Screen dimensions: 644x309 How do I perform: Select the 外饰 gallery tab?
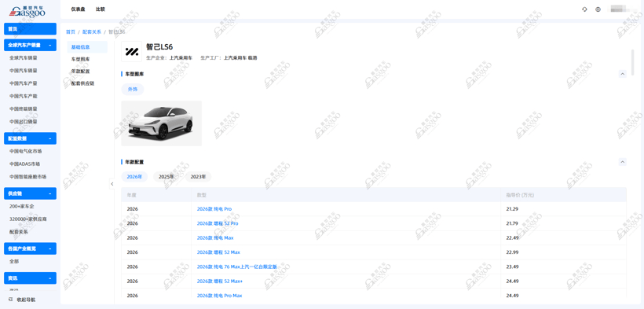[133, 90]
